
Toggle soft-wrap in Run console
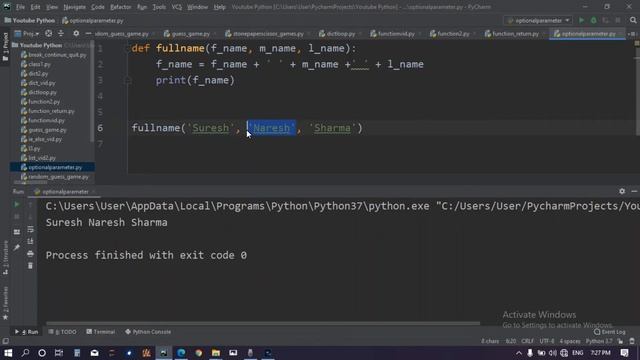(31, 230)
